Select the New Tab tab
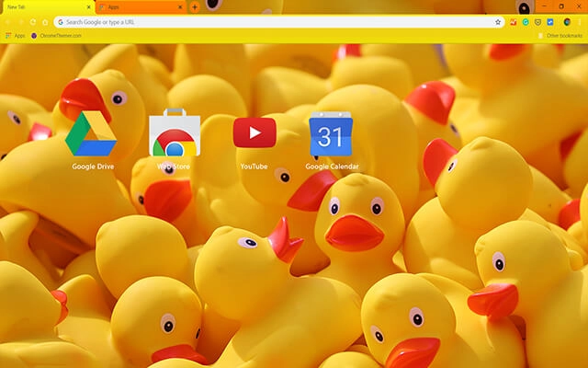588x368 pixels. point(48,7)
